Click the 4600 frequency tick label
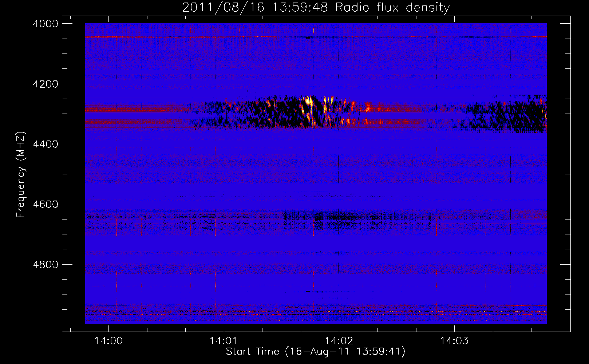Screen dimensions: 589x364 [x=46, y=204]
